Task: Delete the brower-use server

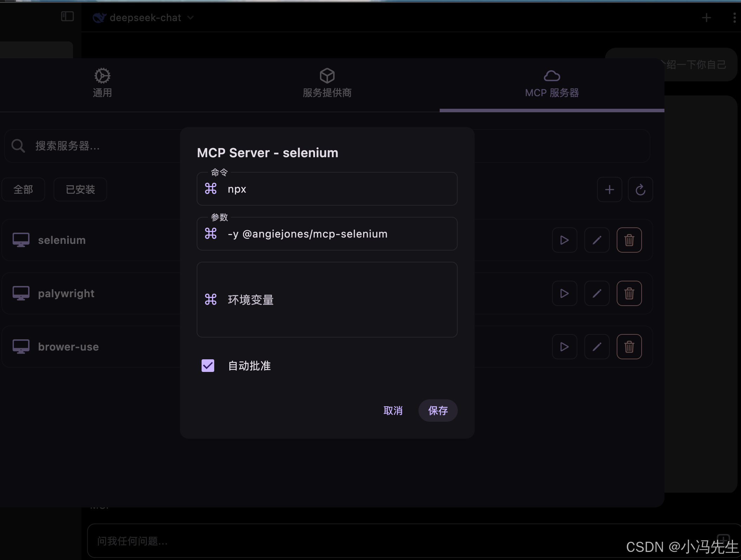Action: [x=629, y=347]
